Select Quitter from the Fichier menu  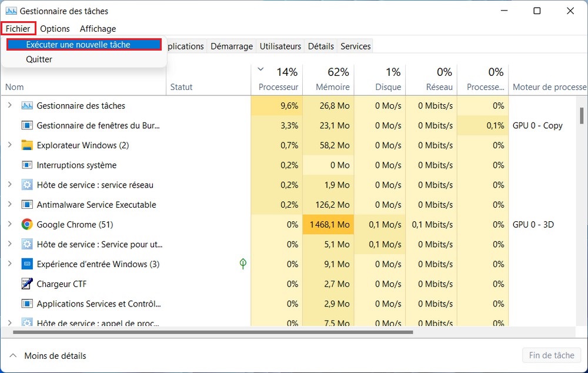[39, 59]
